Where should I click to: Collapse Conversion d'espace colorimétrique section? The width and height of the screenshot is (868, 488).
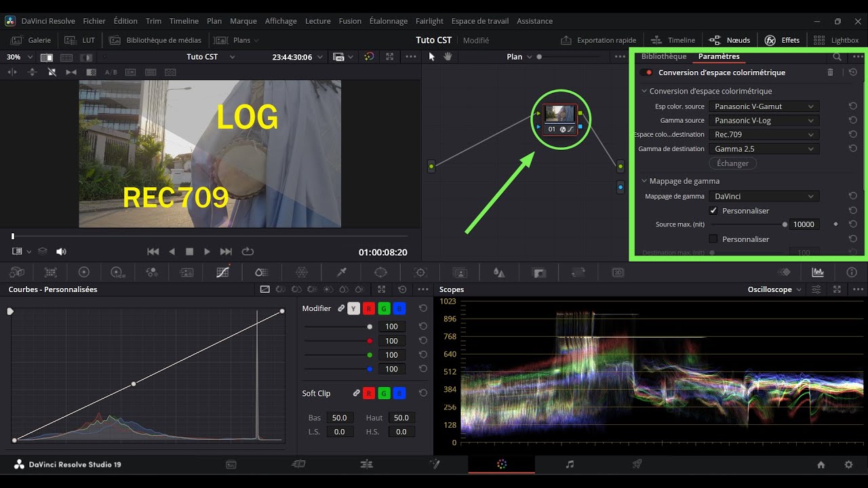[x=644, y=91]
